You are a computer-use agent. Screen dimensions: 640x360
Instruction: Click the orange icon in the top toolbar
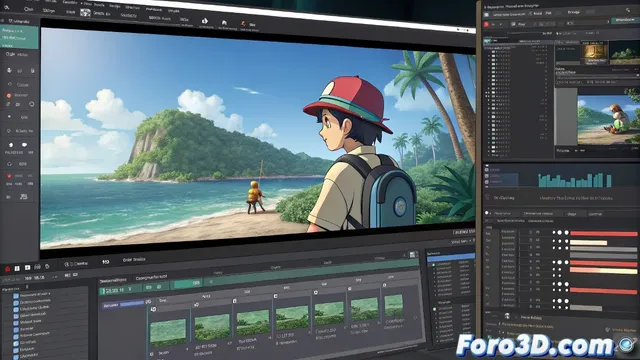click(243, 24)
